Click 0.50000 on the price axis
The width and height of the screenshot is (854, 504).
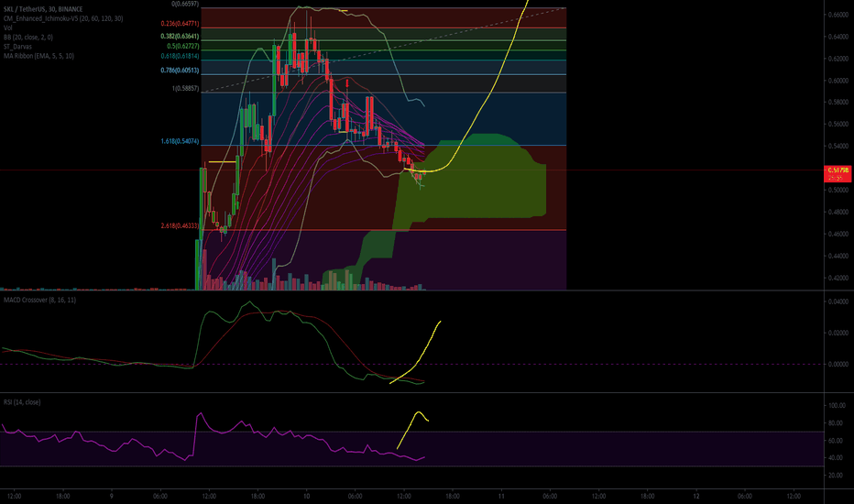(838, 190)
